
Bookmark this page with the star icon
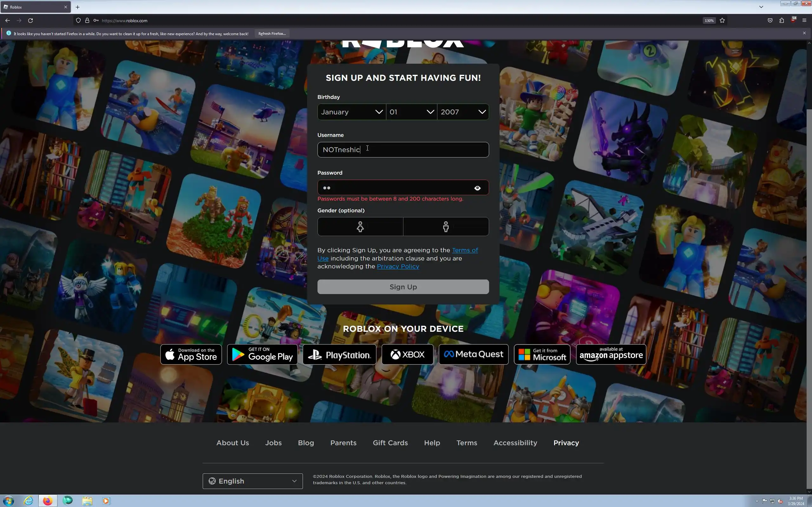pos(722,21)
